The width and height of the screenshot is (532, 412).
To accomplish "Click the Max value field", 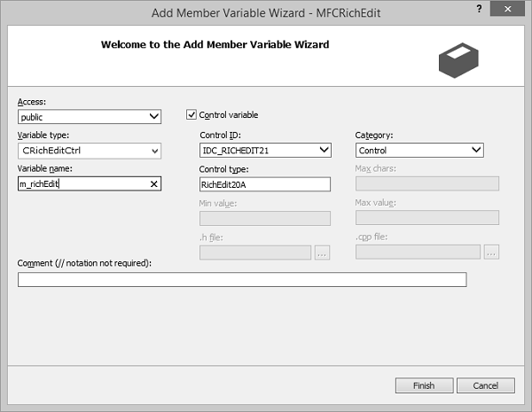I will coord(426,218).
